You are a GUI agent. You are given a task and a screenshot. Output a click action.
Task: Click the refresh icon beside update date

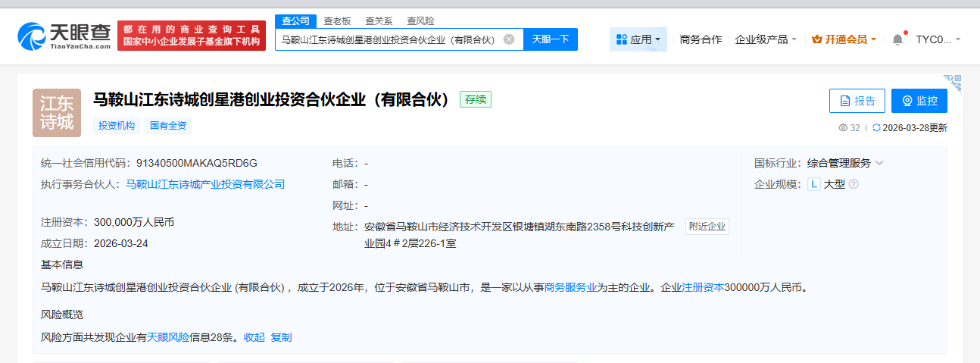(x=877, y=128)
